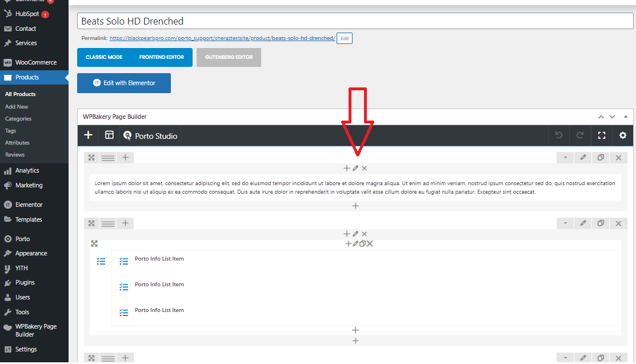
Task: Open the WPBakery templates icon
Action: 109,135
